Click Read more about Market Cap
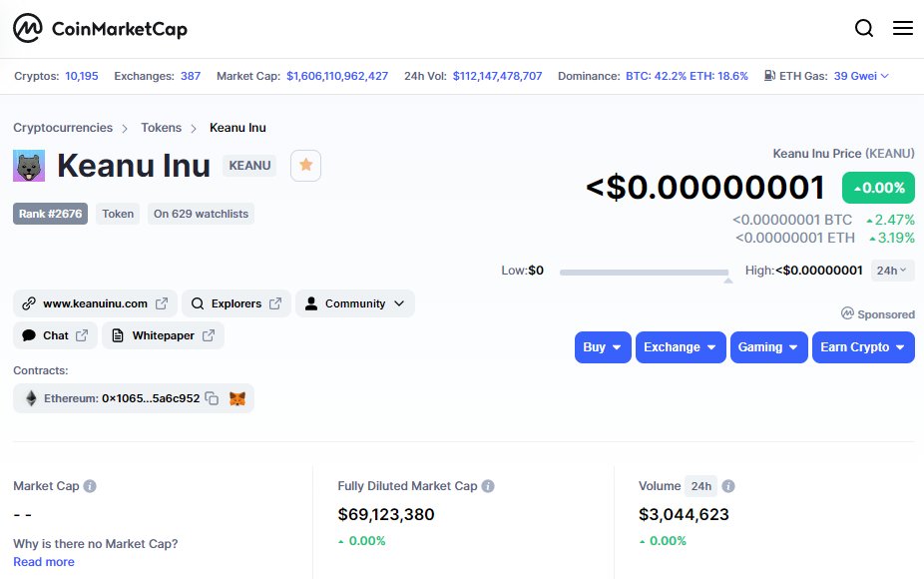Screen dimensions: 924x579 click(44, 562)
